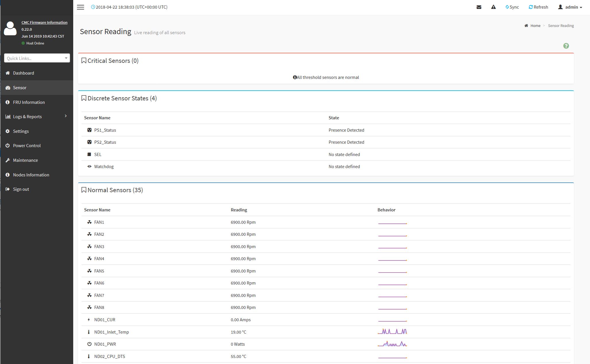Viewport: 590px width, 364px height.
Task: Click the Sign out icon
Action: (8, 189)
